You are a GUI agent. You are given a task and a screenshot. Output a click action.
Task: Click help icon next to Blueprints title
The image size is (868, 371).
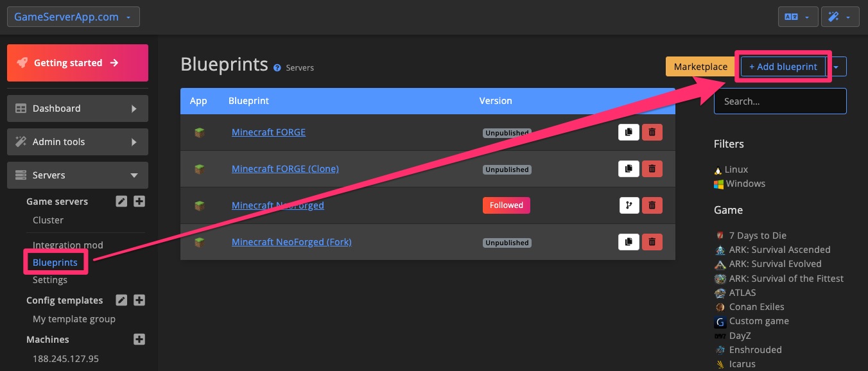277,67
